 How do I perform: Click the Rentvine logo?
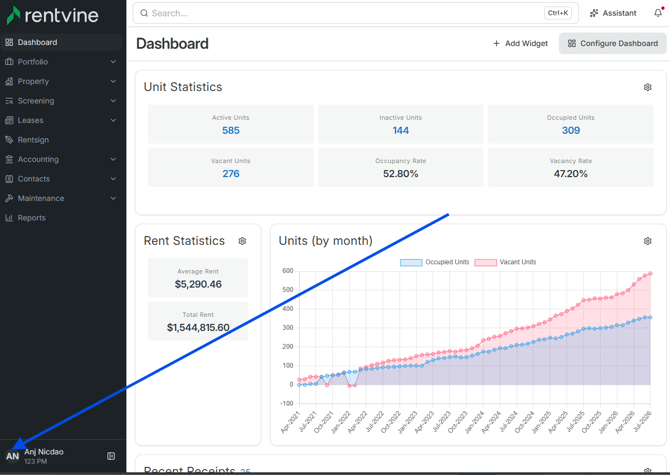tap(53, 15)
